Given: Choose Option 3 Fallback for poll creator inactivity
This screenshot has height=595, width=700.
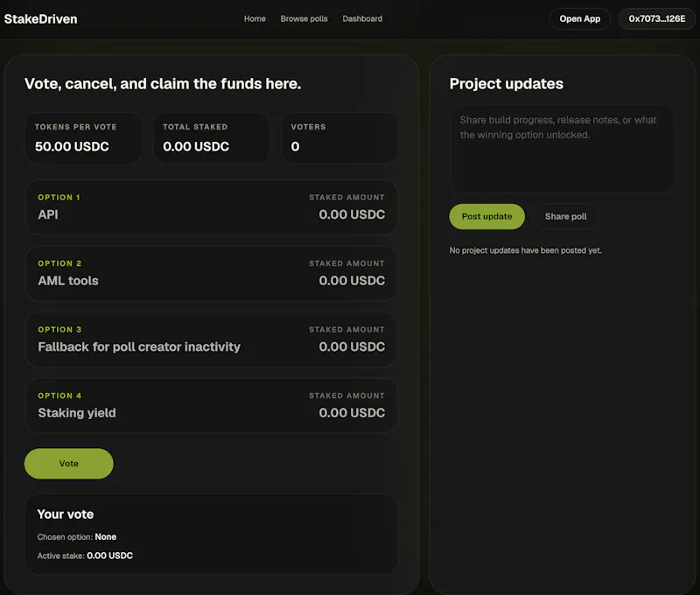Looking at the screenshot, I should pyautogui.click(x=211, y=339).
